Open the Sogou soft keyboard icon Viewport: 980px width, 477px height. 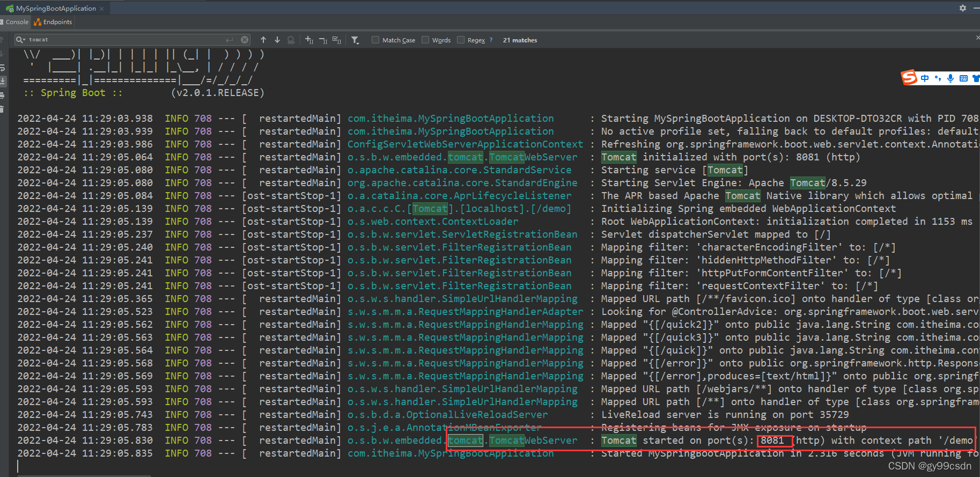point(963,78)
